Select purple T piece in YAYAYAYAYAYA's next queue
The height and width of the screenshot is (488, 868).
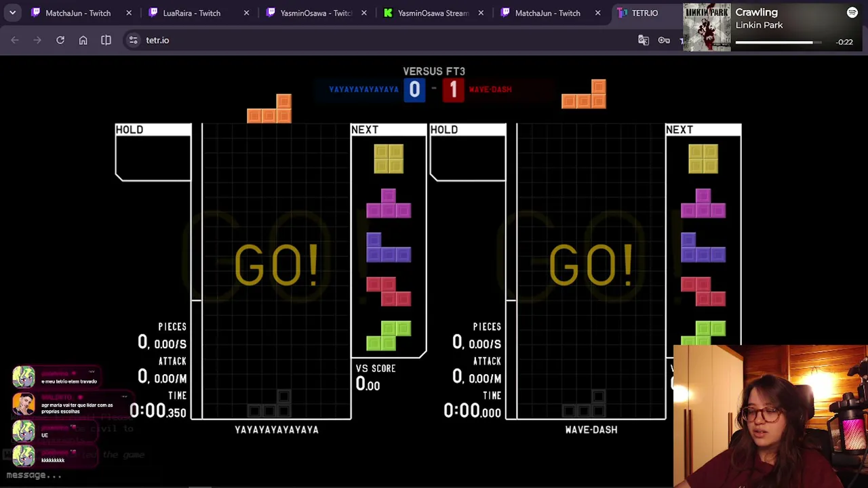click(x=389, y=203)
